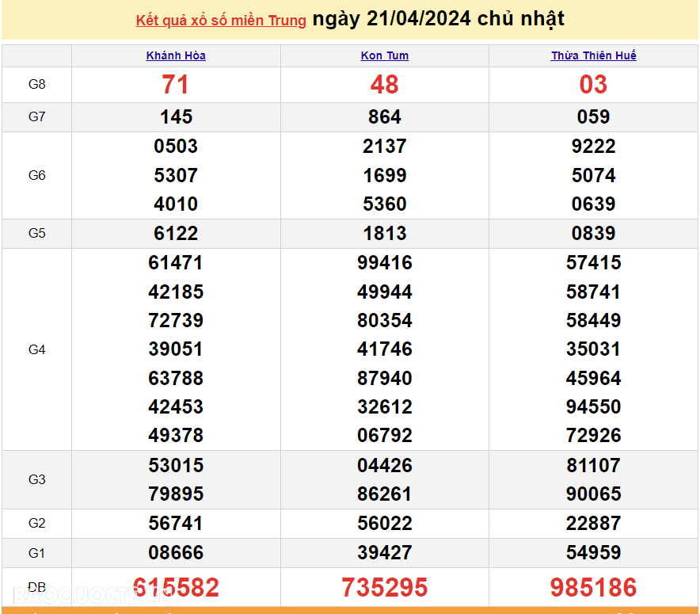This screenshot has width=700, height=614.
Task: Open the Thừa Thiên Huế link
Action: [x=593, y=55]
